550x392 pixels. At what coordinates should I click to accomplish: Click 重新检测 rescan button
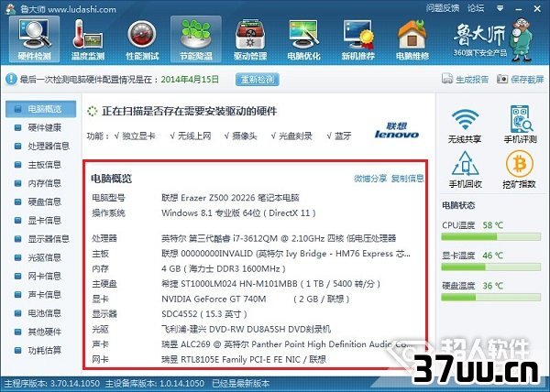(x=258, y=80)
